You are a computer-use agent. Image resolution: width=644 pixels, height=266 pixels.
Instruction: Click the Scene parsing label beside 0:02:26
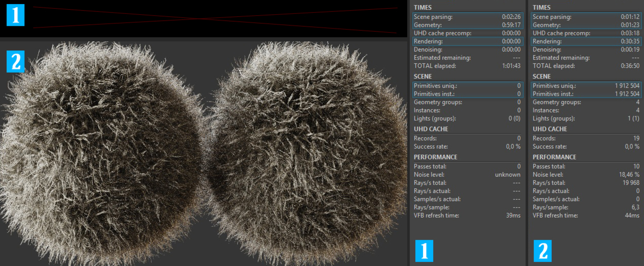(433, 17)
